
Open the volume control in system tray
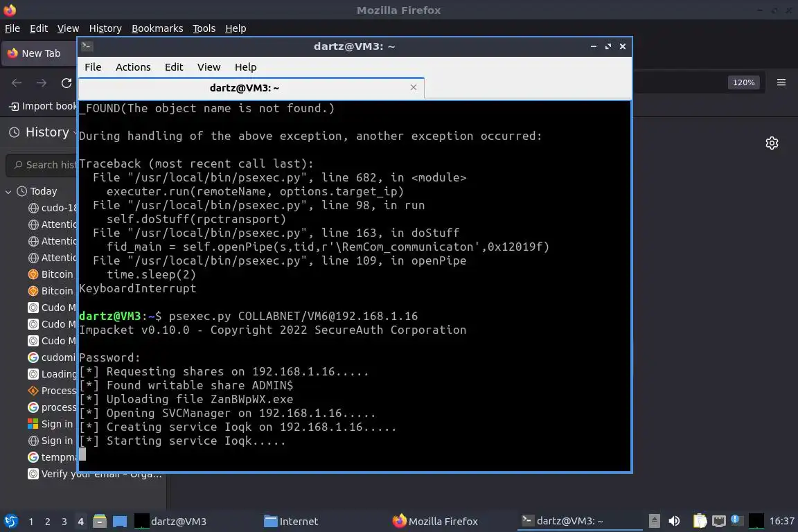pos(674,521)
